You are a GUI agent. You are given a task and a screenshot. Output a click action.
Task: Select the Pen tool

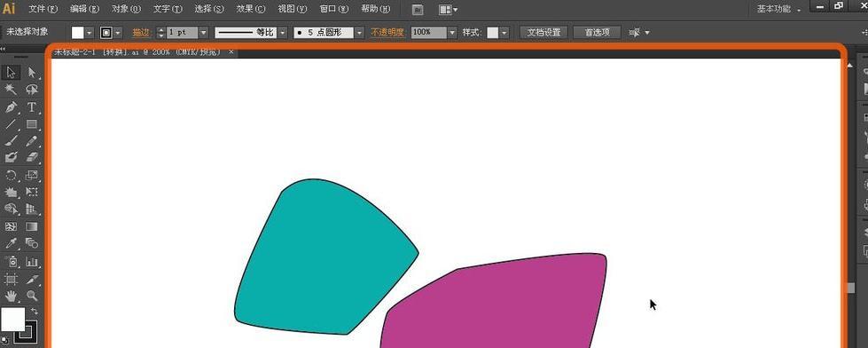pos(11,107)
